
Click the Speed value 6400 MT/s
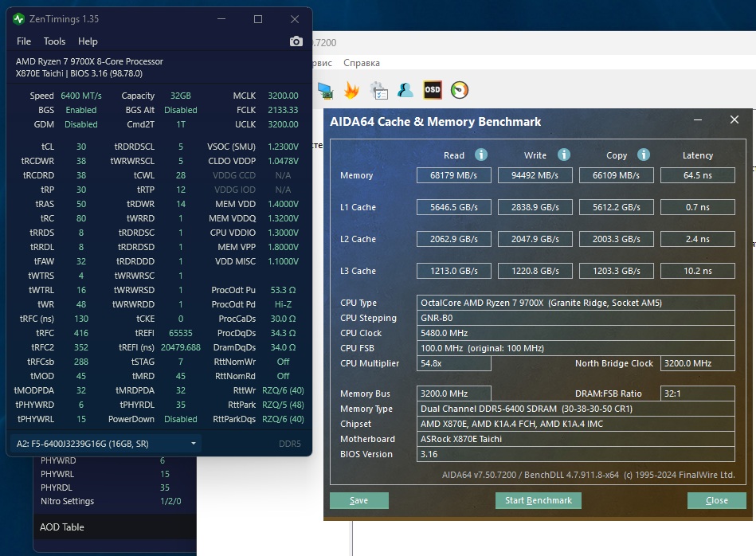pyautogui.click(x=81, y=96)
